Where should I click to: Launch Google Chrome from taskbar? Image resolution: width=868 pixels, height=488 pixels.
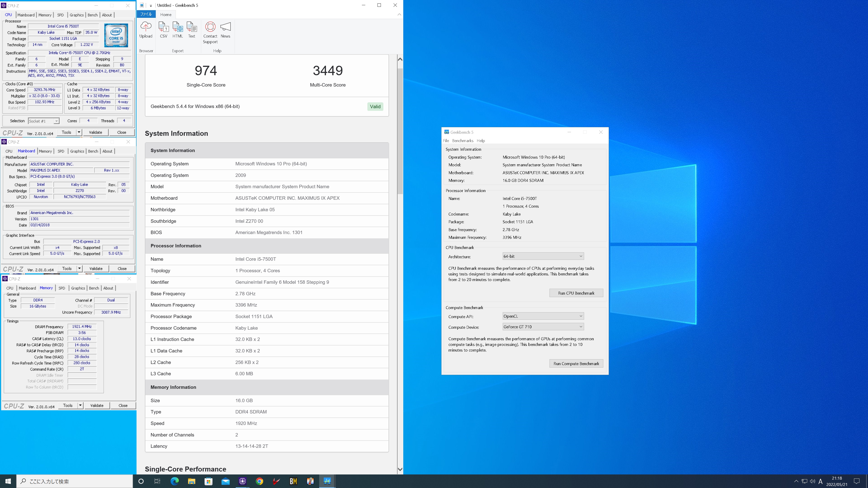click(259, 481)
